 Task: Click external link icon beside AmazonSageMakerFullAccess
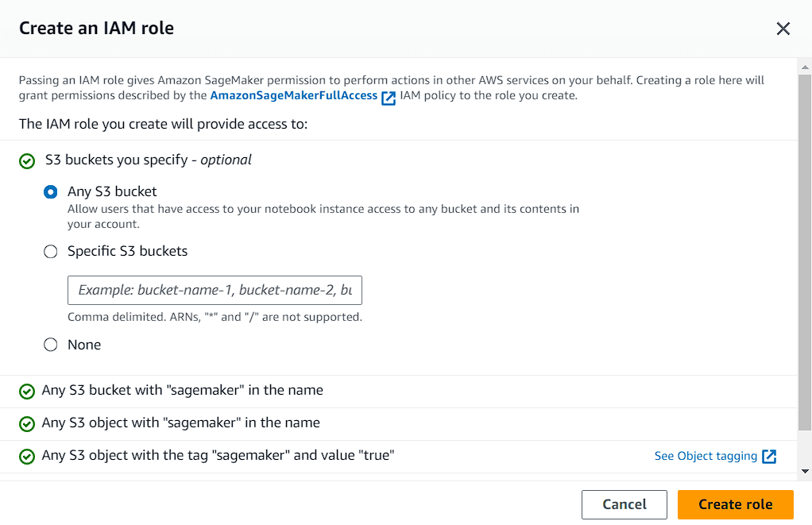389,98
